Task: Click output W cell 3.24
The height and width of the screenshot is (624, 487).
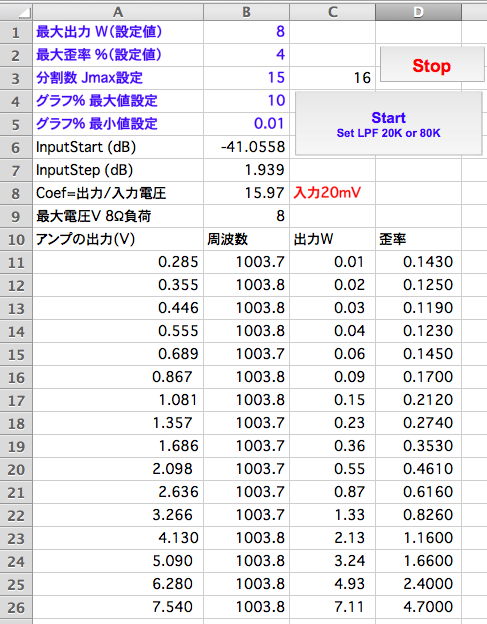Action: pos(332,562)
